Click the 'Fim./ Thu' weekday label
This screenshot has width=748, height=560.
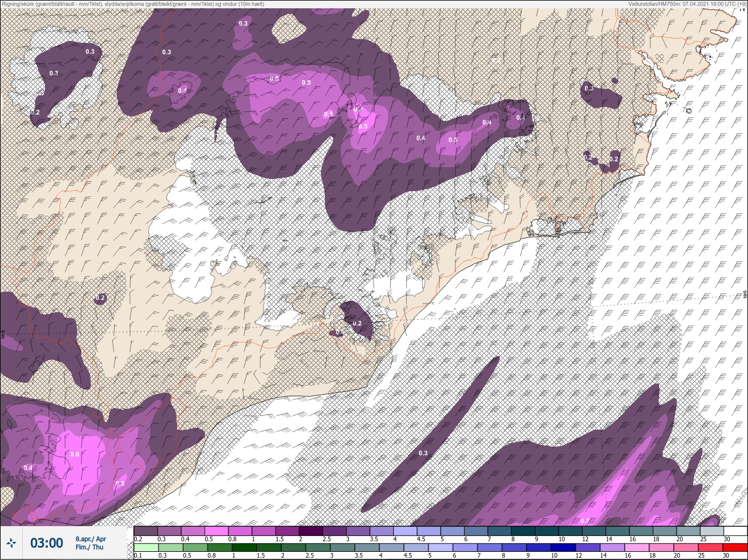89,547
